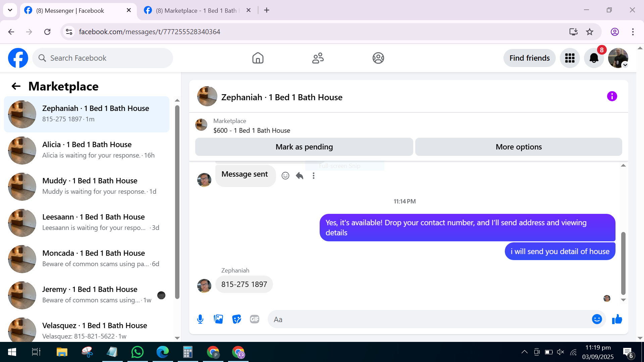Click the address bar URL

pyautogui.click(x=150, y=32)
